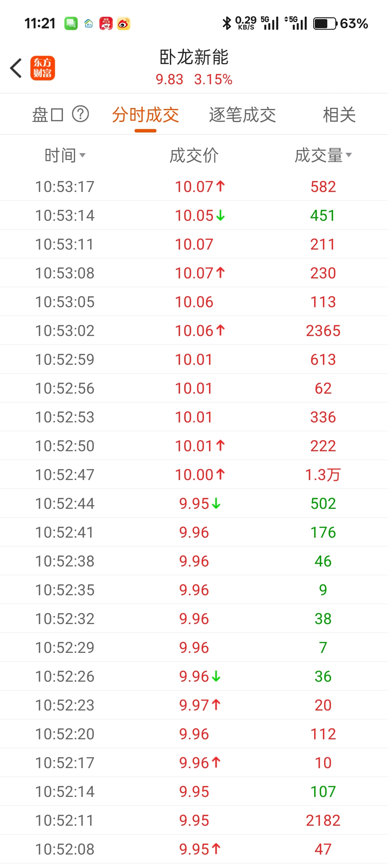Tap the 10:52:11 row with 2182 volume

(194, 820)
